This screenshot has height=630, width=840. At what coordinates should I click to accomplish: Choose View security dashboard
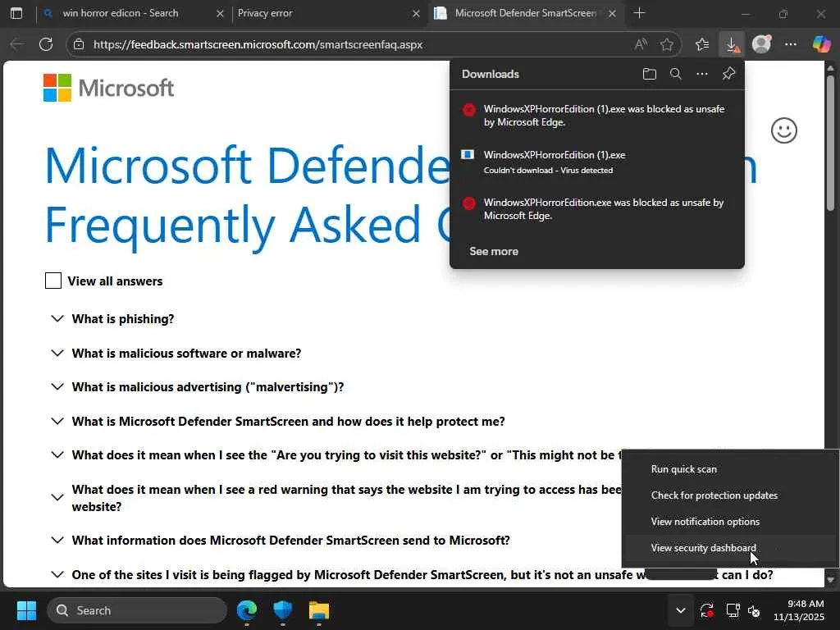(729, 547)
